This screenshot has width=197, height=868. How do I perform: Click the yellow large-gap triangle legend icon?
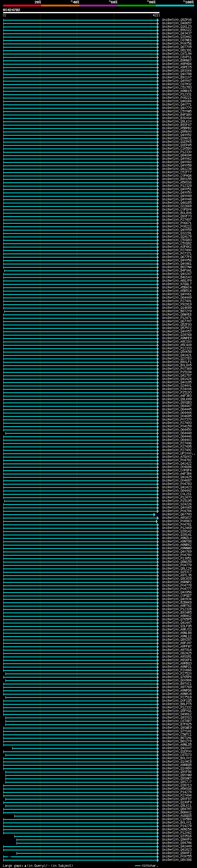click(x=25, y=866)
